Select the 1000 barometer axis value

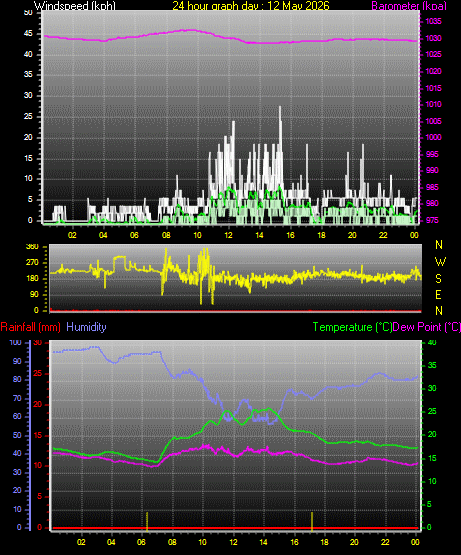433,137
